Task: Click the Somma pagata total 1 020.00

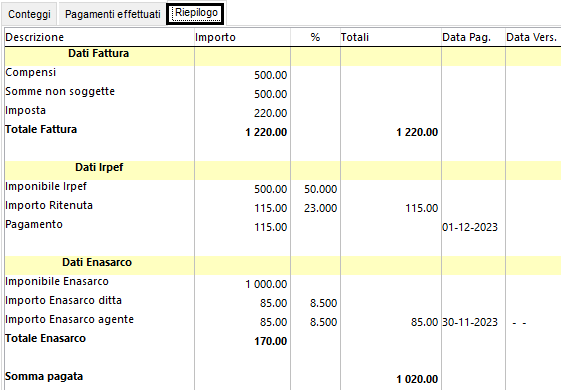Action: pos(417,379)
